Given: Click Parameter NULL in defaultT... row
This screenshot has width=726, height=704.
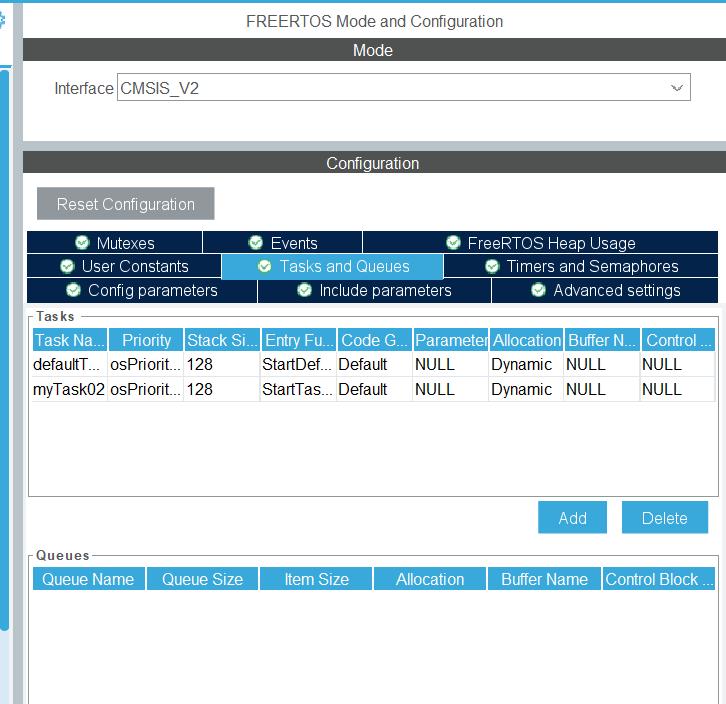Looking at the screenshot, I should (451, 365).
